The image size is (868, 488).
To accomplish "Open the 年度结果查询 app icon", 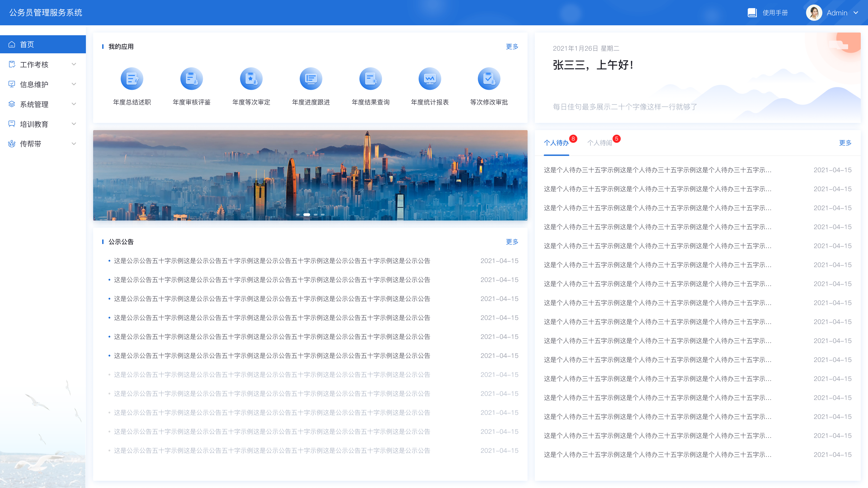I will [370, 79].
